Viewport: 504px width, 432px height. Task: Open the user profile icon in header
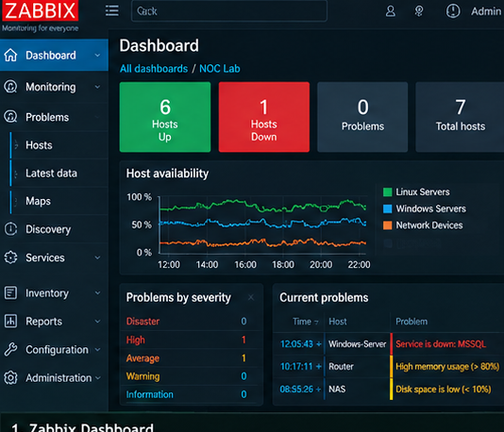coord(390,11)
